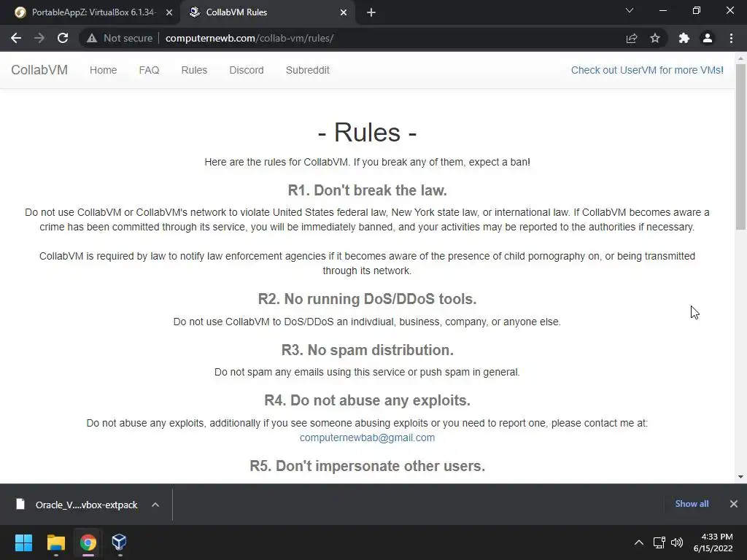Click Check out UserVM for more VMs
Screen dimensions: 747x560
647,70
